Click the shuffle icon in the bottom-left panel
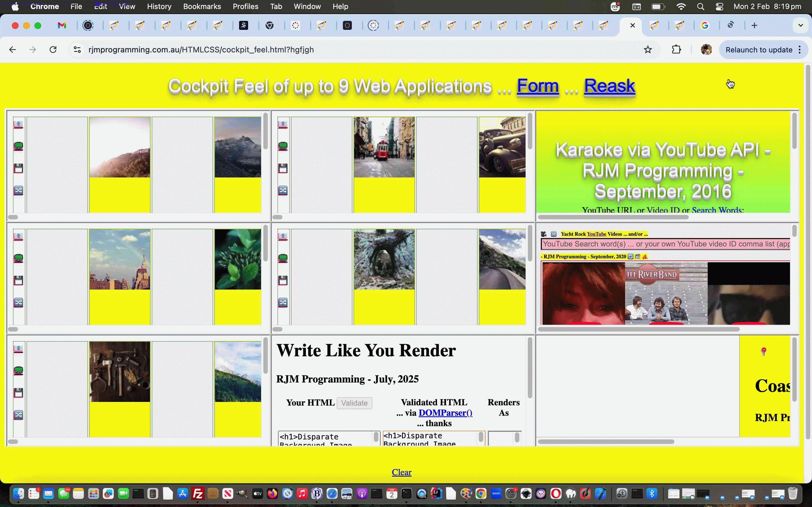 tap(18, 415)
